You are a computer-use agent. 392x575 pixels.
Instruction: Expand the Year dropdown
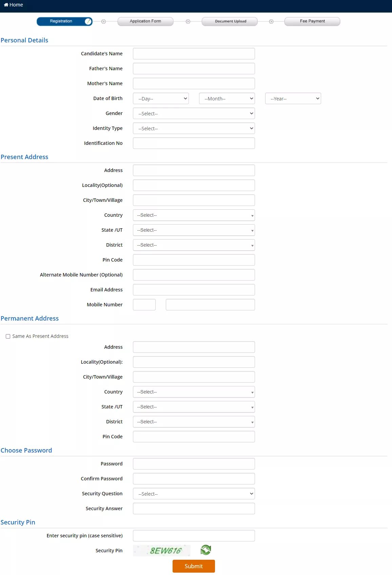[293, 98]
